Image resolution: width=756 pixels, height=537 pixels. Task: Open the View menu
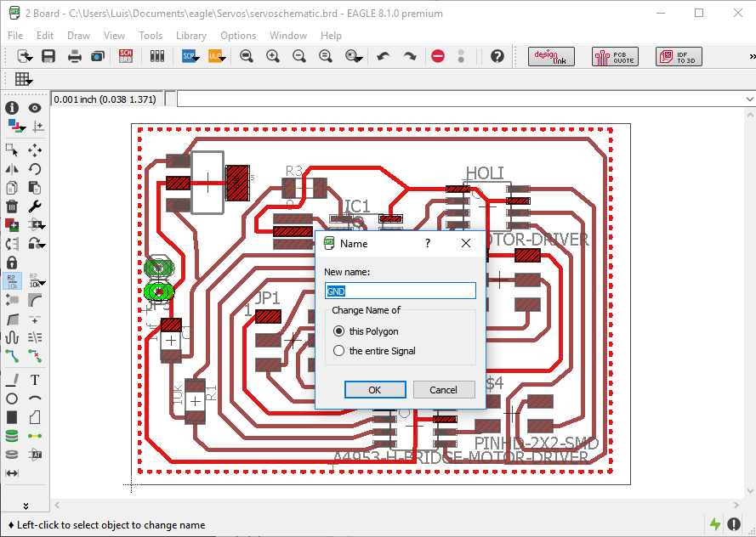tap(114, 36)
